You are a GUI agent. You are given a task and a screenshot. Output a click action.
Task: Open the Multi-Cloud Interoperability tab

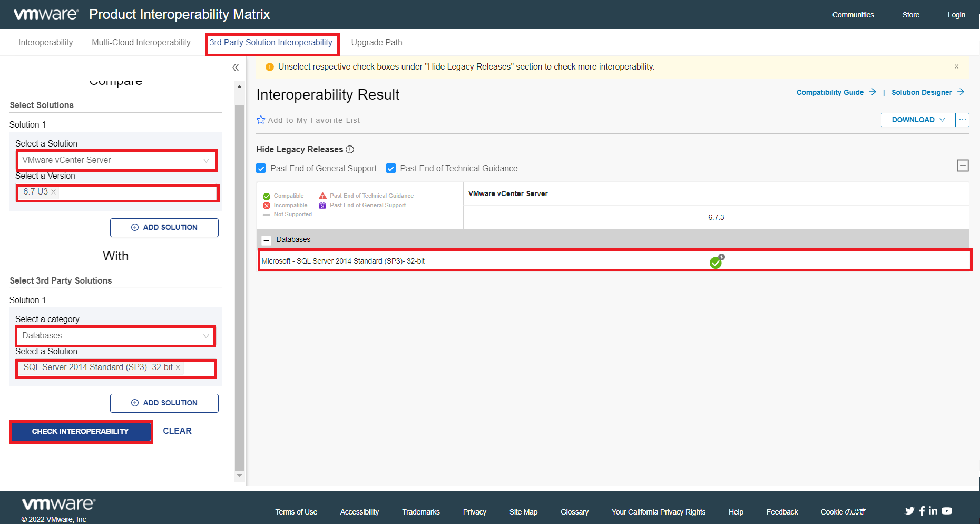(141, 42)
